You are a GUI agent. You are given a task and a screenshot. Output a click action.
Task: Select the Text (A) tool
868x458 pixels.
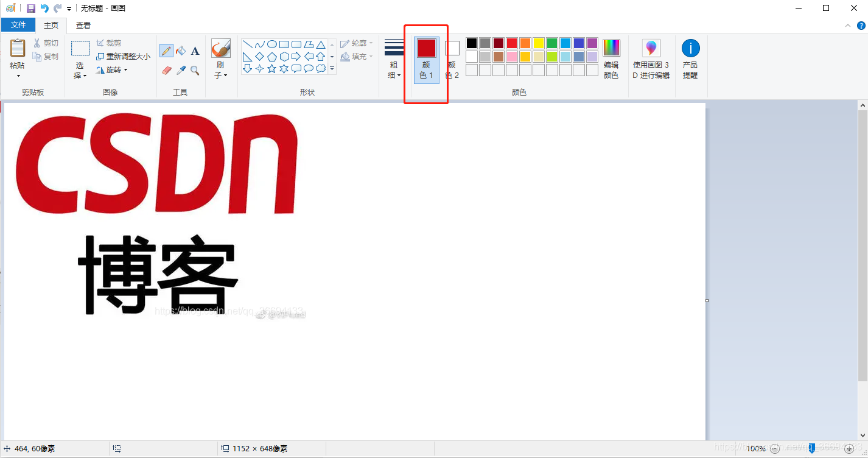coord(195,51)
